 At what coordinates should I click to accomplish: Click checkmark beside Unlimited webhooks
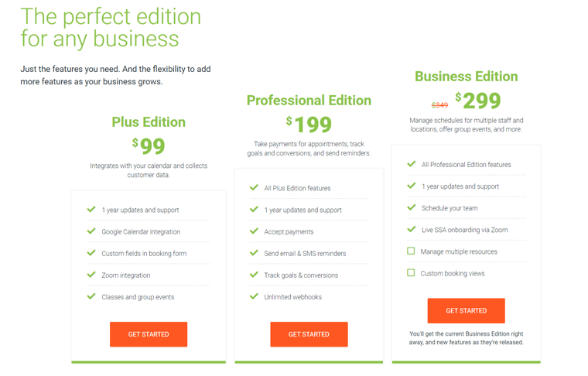click(254, 296)
